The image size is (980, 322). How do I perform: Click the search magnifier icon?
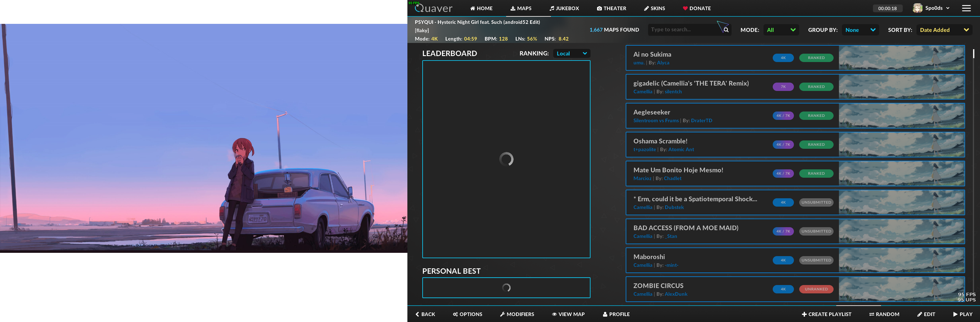[x=726, y=30]
